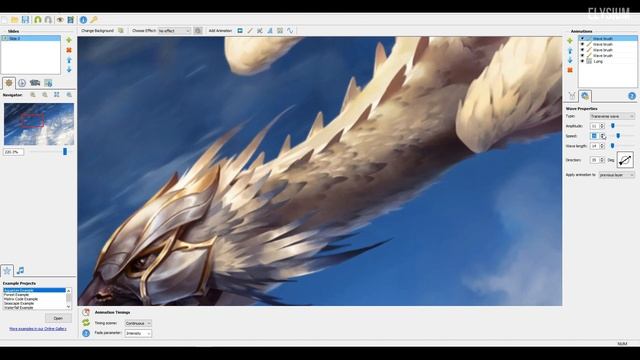Zoom in using the first Navigator magnifier
This screenshot has width=640, height=360.
click(x=33, y=95)
